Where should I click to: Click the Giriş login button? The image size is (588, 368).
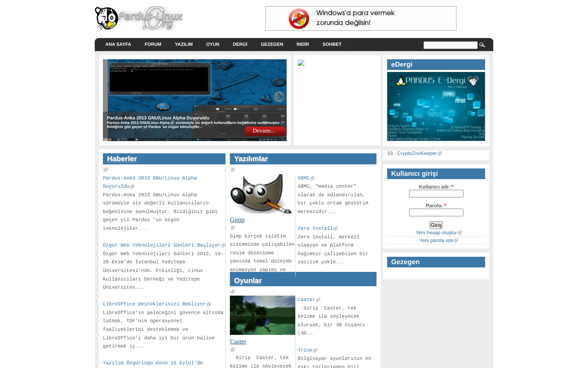pyautogui.click(x=436, y=225)
